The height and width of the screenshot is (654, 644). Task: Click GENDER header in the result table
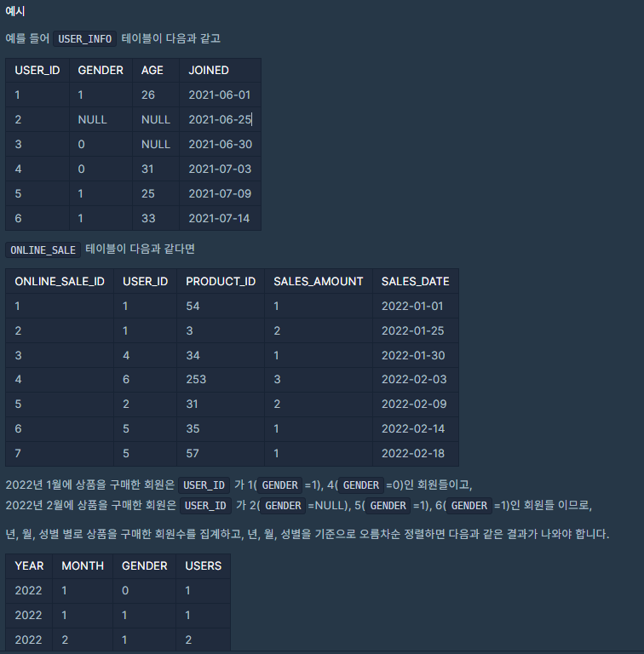pos(144,565)
